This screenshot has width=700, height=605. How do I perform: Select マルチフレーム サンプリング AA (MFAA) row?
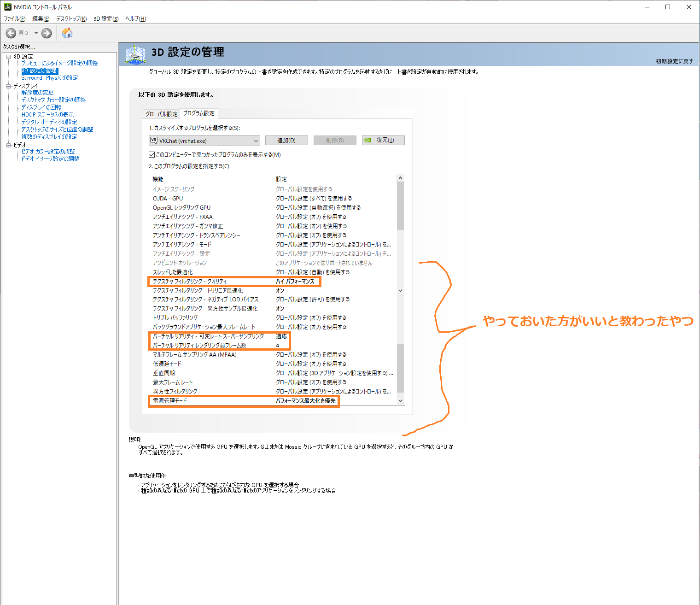(x=273, y=355)
